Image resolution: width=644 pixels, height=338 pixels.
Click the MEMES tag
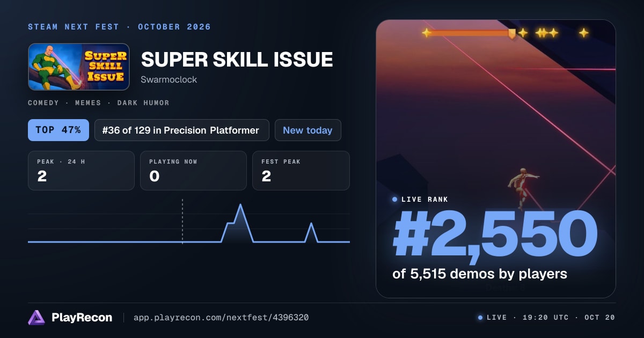click(89, 102)
